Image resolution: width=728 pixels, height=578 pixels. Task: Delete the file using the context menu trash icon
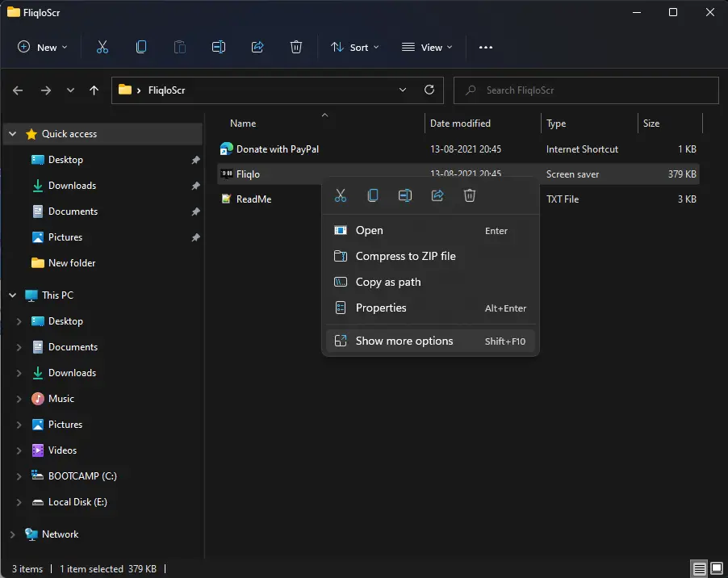(x=470, y=195)
